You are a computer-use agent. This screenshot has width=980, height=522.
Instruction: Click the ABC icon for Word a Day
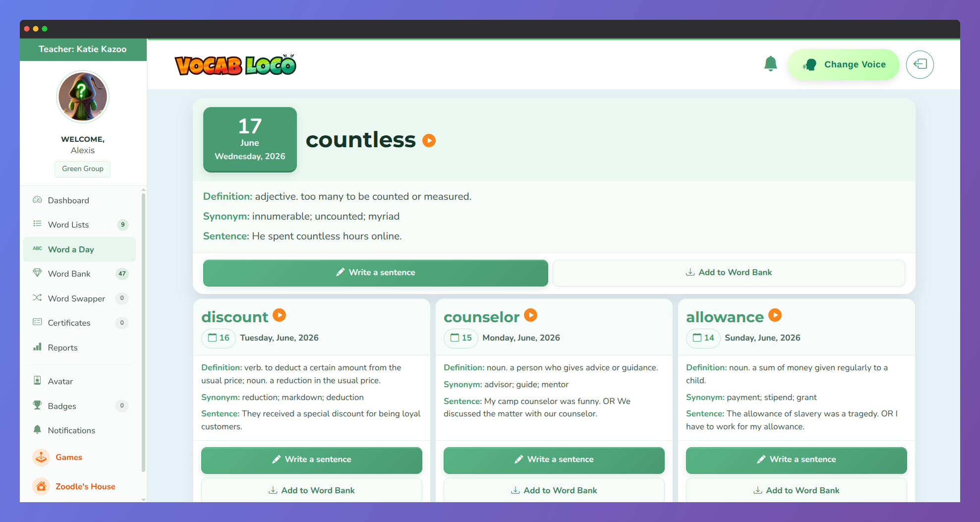click(x=37, y=248)
